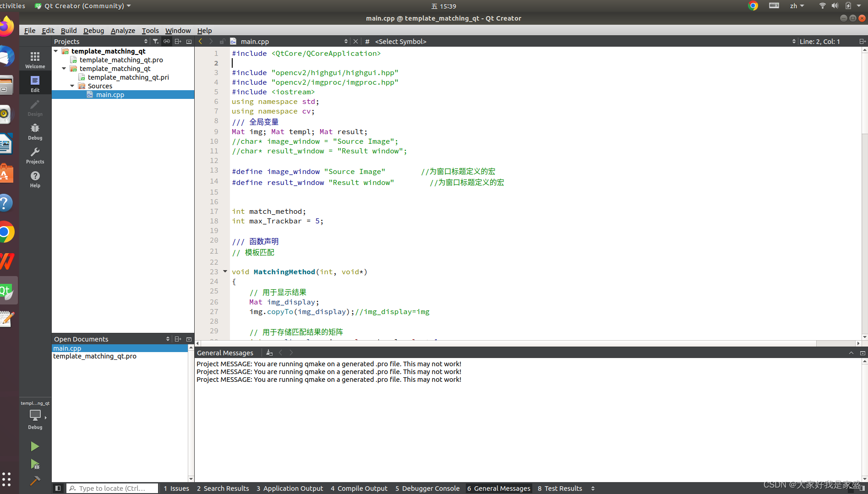Viewport: 868px width, 494px height.
Task: Go forward in editor navigation history
Action: coord(211,41)
